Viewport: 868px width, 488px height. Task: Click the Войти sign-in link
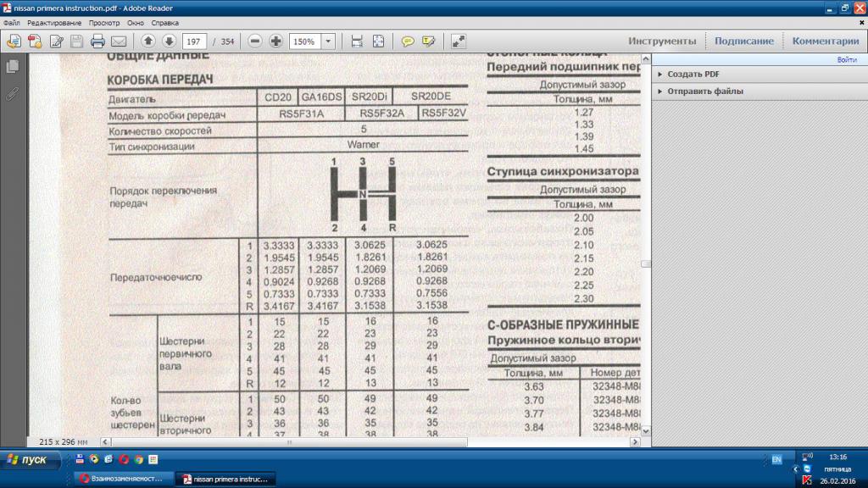[x=847, y=60]
